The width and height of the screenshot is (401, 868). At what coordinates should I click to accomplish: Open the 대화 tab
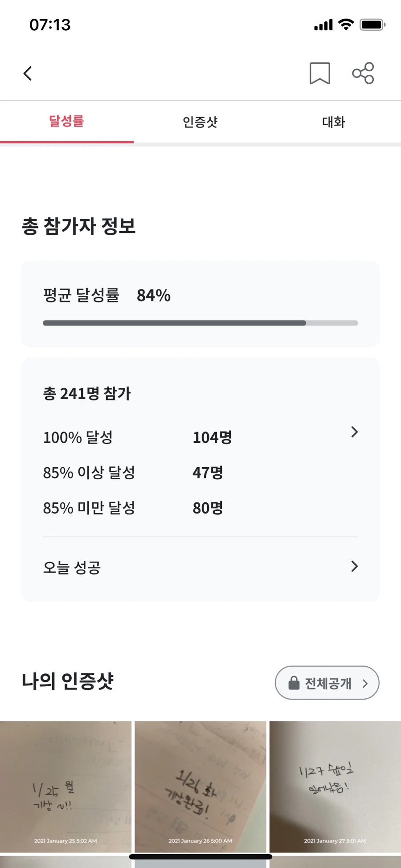(333, 122)
